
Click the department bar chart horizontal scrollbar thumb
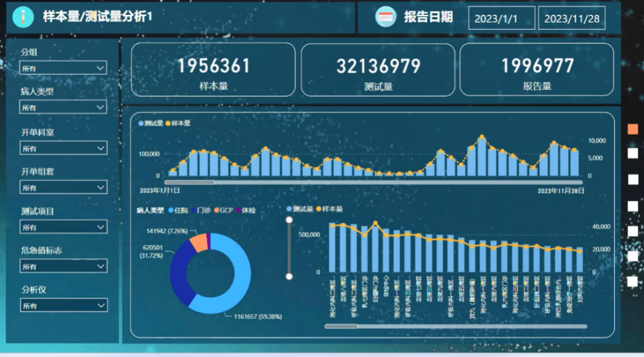click(341, 326)
